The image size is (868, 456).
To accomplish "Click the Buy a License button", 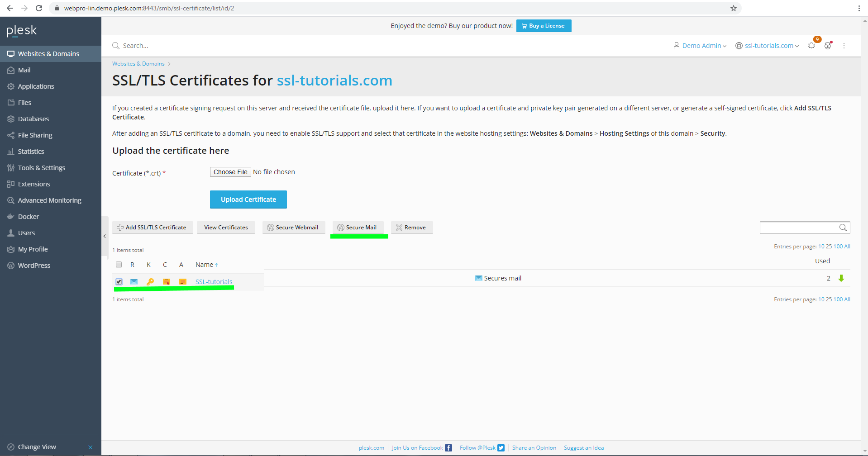I will coord(544,26).
